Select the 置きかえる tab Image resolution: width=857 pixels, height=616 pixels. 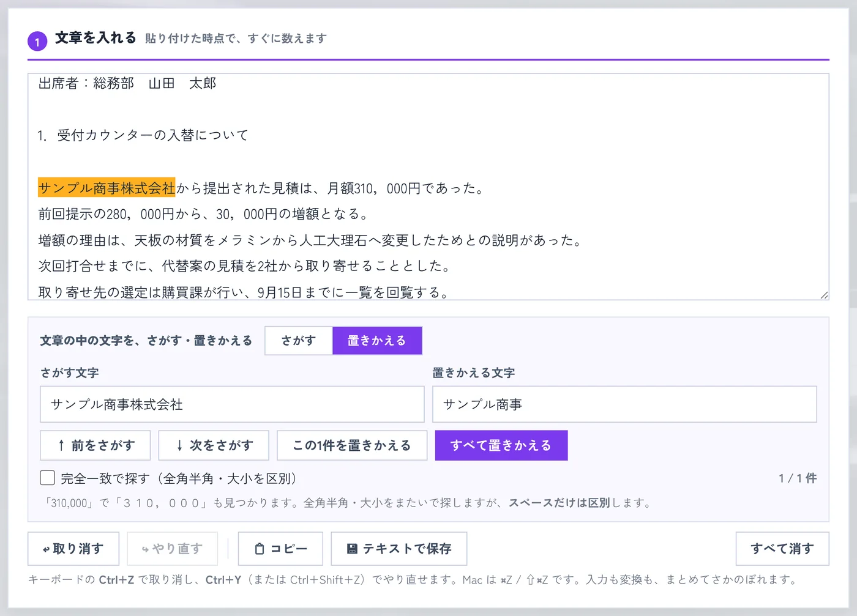tap(377, 341)
